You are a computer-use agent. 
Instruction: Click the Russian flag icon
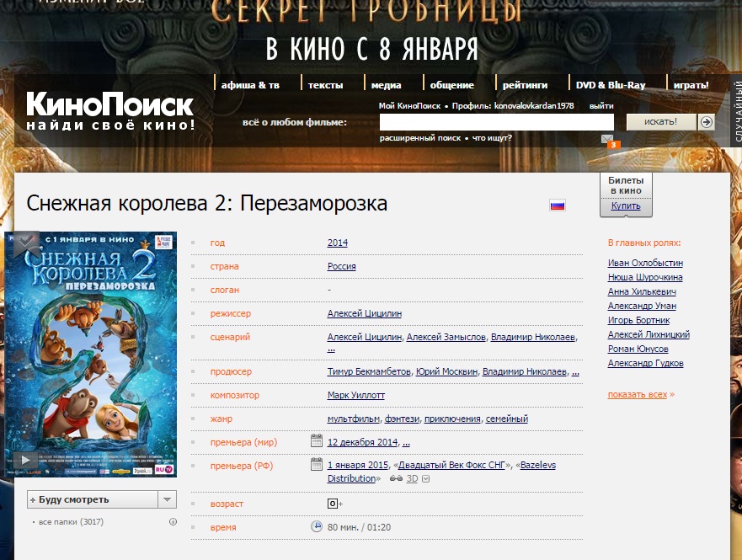click(x=558, y=205)
